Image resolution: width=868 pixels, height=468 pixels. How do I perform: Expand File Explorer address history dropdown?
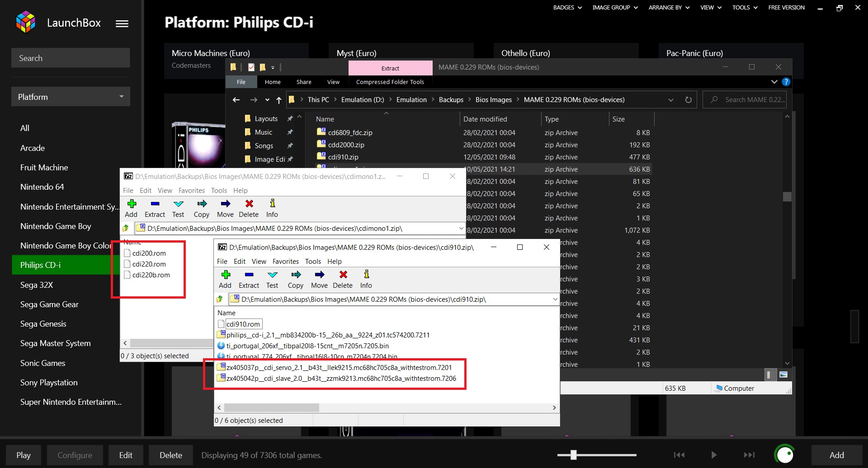click(671, 100)
